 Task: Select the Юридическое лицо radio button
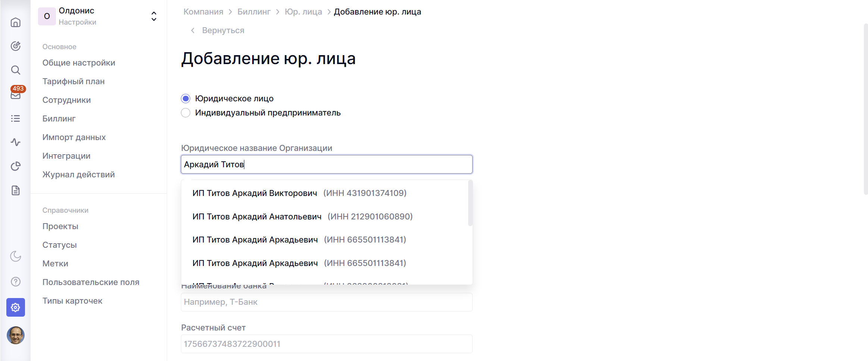[x=185, y=99]
